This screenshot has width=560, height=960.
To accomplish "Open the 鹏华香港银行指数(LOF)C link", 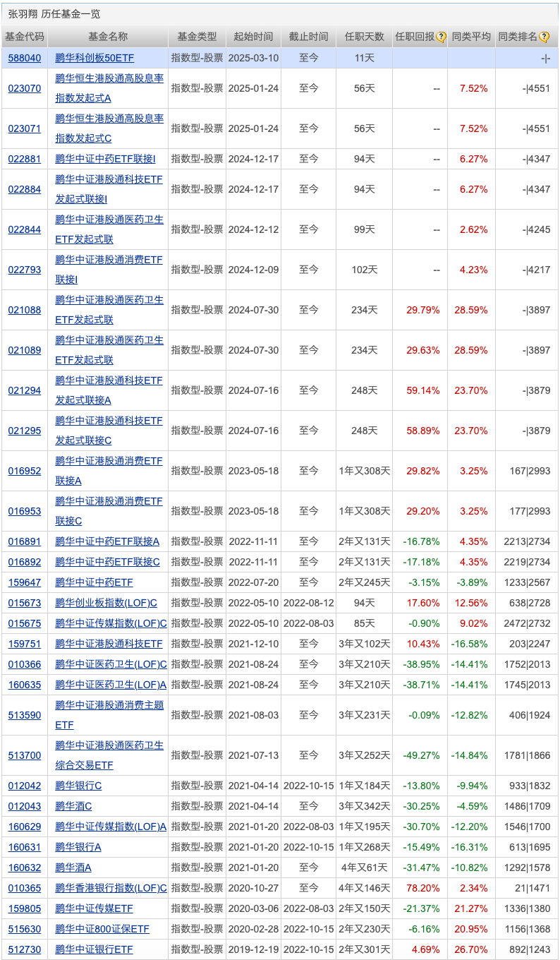I will [111, 888].
